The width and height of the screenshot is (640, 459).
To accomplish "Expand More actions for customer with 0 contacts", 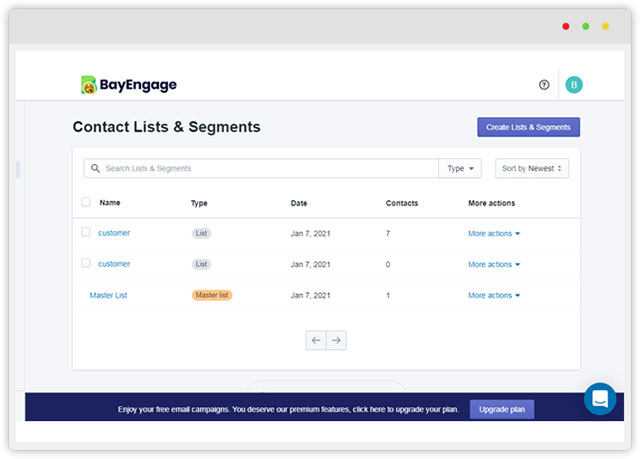I will pyautogui.click(x=494, y=264).
